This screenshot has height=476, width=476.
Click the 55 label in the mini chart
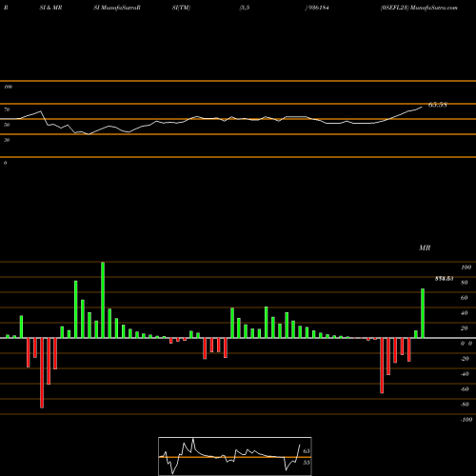pyautogui.click(x=307, y=463)
